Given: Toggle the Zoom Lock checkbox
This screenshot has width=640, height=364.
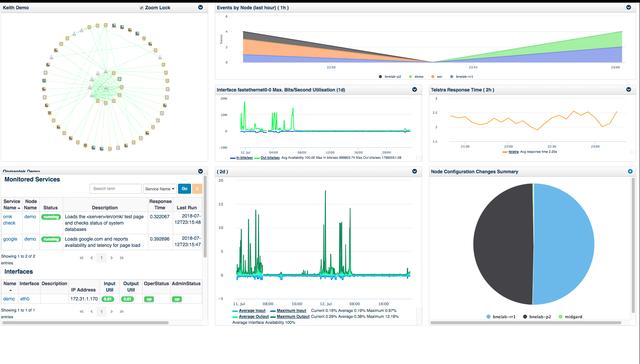Looking at the screenshot, I should coord(142,8).
